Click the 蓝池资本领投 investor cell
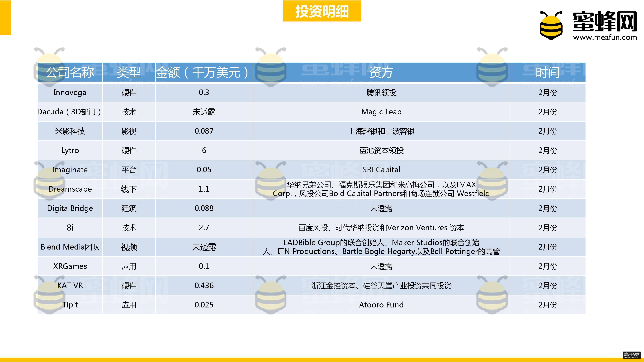The image size is (644, 362). (x=381, y=150)
